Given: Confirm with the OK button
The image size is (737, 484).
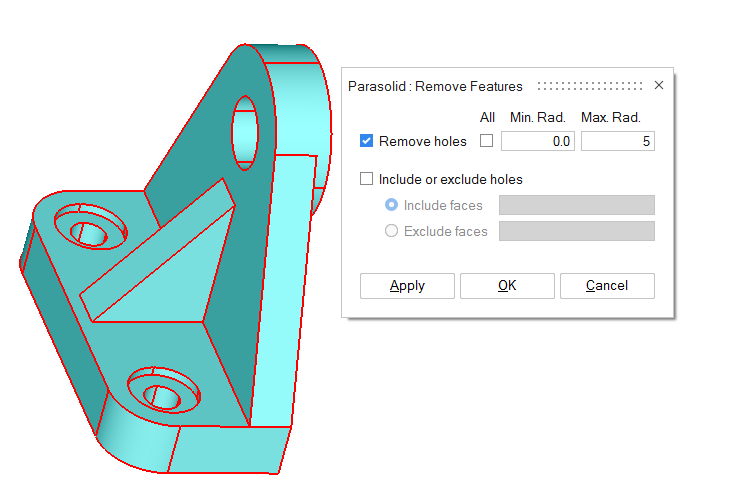Looking at the screenshot, I should [x=507, y=286].
